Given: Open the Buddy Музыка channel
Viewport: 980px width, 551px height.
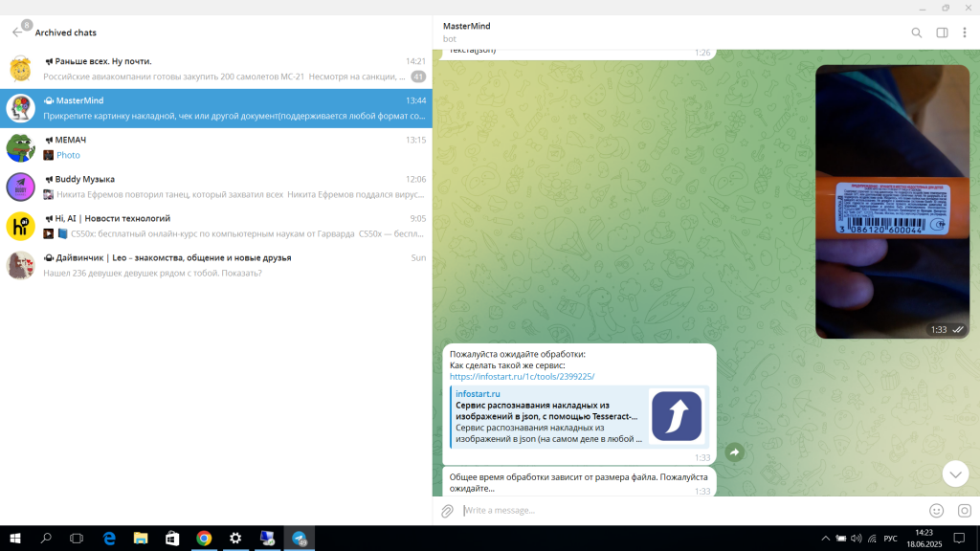Looking at the screenshot, I should tap(215, 187).
